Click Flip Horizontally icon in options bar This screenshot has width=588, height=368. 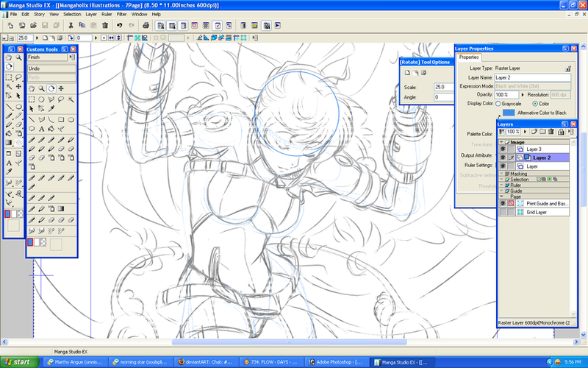click(x=112, y=38)
